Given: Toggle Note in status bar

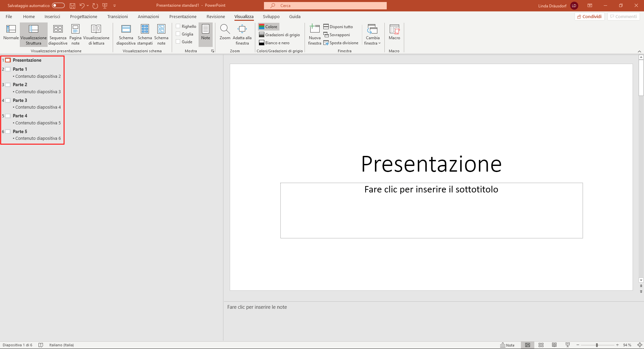Looking at the screenshot, I should tap(507, 345).
